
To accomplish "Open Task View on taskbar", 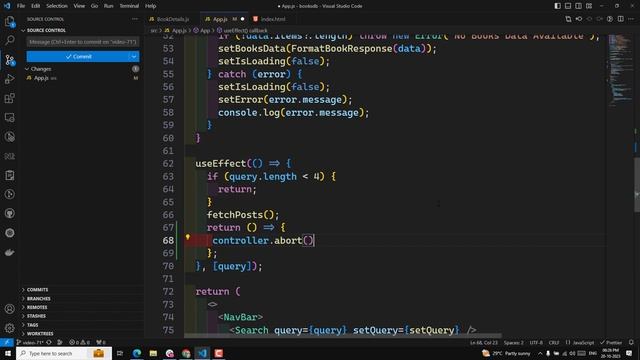I will pyautogui.click(x=120, y=353).
